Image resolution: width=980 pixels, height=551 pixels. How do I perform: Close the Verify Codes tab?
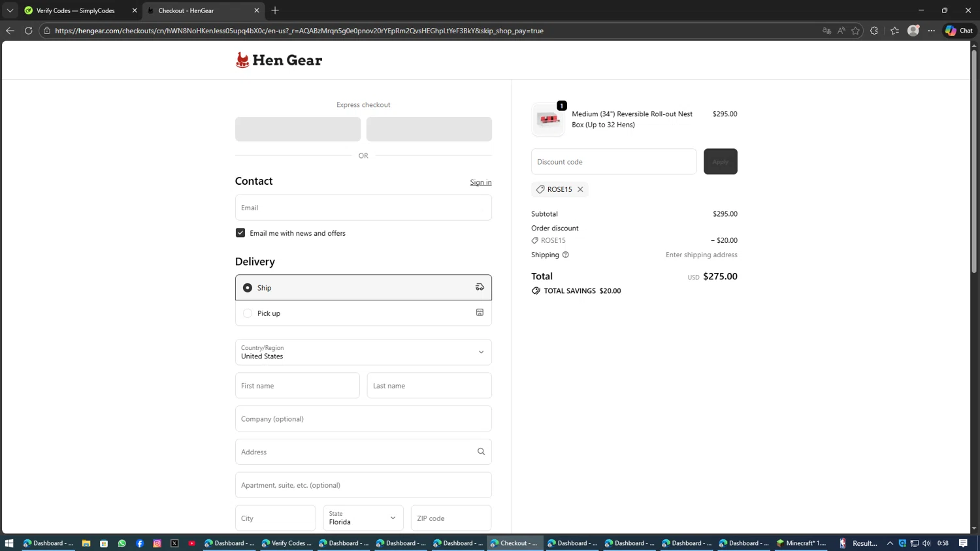tap(135, 10)
